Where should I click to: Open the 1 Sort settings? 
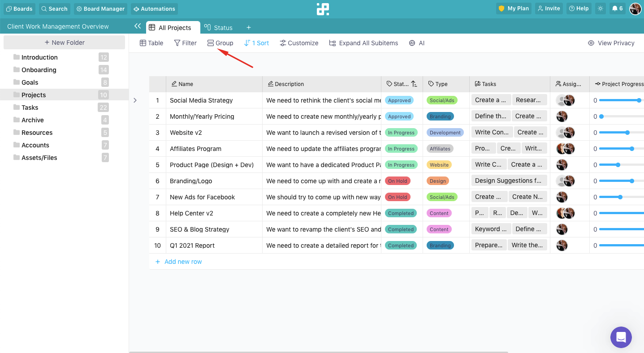coord(256,43)
